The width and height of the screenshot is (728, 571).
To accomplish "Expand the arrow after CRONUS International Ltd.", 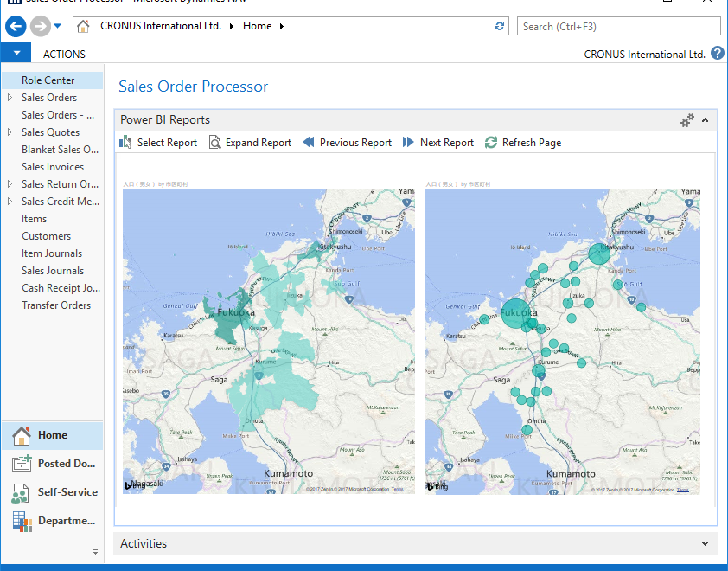I will pyautogui.click(x=231, y=27).
